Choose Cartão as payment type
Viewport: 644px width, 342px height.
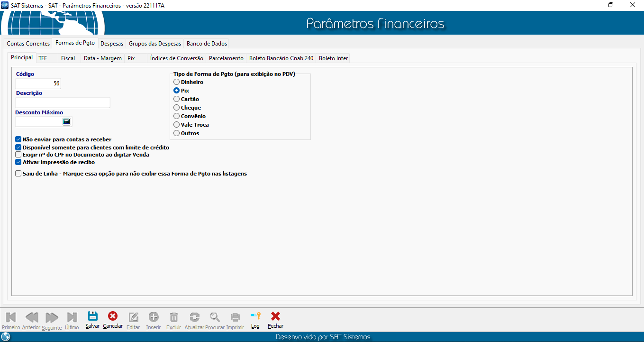tap(177, 99)
